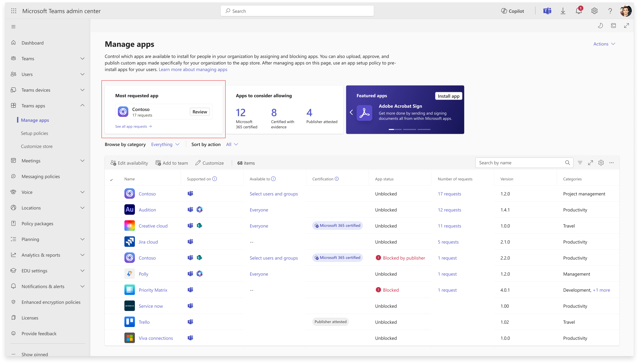Click the Available to info icon

pyautogui.click(x=273, y=179)
